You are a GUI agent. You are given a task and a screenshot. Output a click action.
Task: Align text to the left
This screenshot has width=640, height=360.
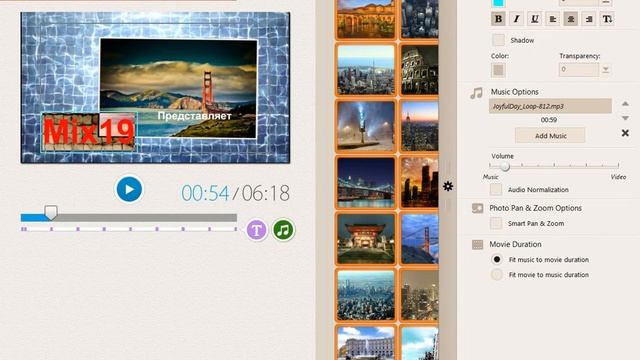(553, 19)
